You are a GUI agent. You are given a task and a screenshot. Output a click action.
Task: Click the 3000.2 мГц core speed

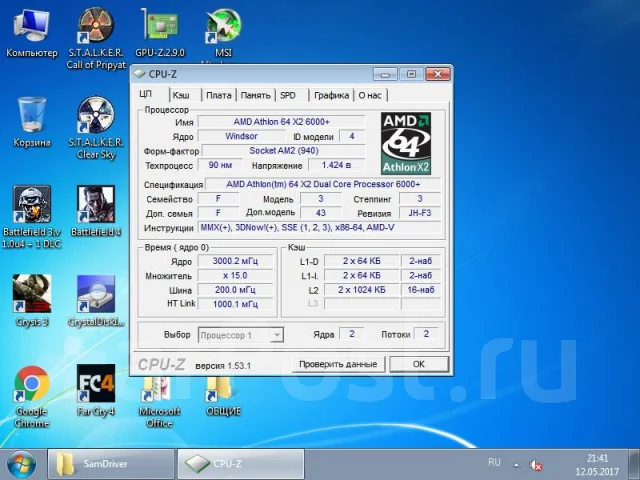coord(235,261)
